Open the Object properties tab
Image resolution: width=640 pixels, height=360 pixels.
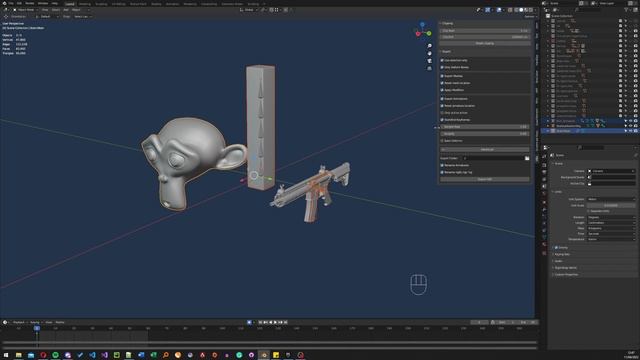click(x=544, y=202)
